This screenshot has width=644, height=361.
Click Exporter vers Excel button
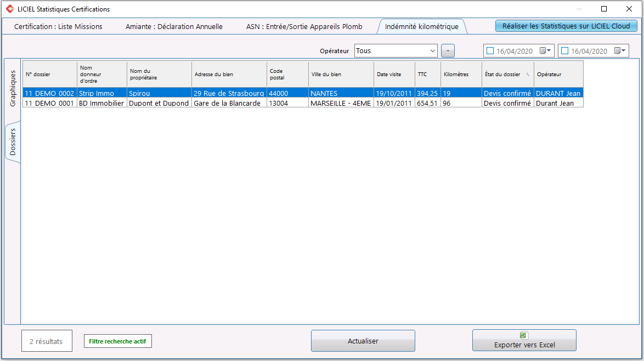point(524,341)
